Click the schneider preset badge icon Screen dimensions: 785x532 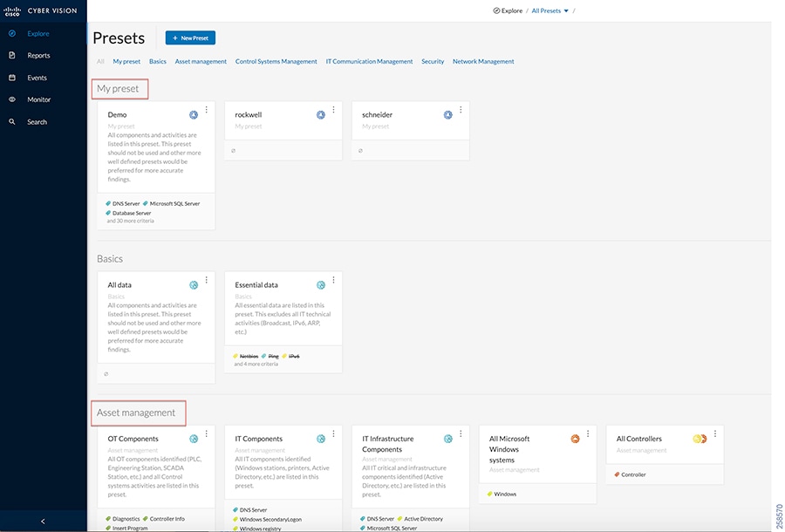[x=448, y=115]
